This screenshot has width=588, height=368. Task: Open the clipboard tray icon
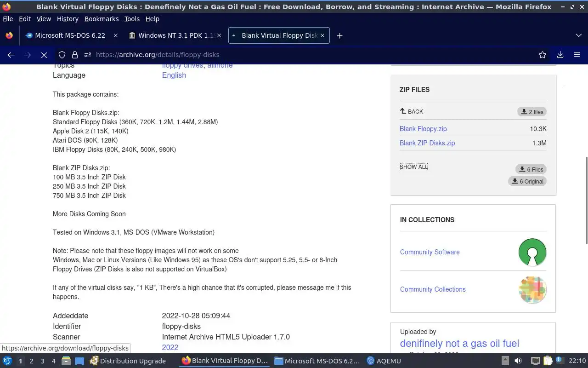coord(548,361)
